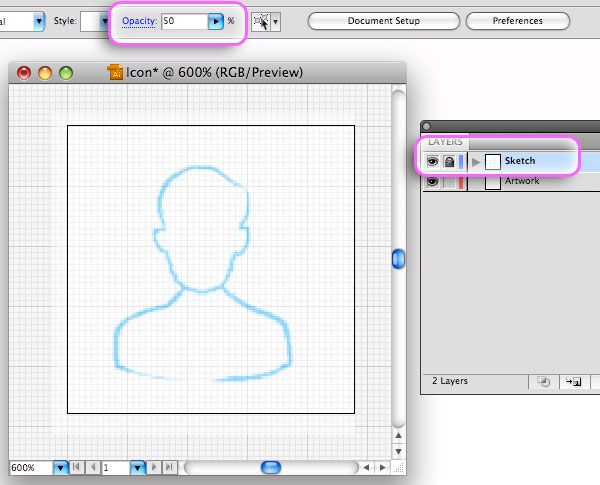Toggle the lock slot of Artwork layer
The width and height of the screenshot is (600, 485).
click(449, 181)
